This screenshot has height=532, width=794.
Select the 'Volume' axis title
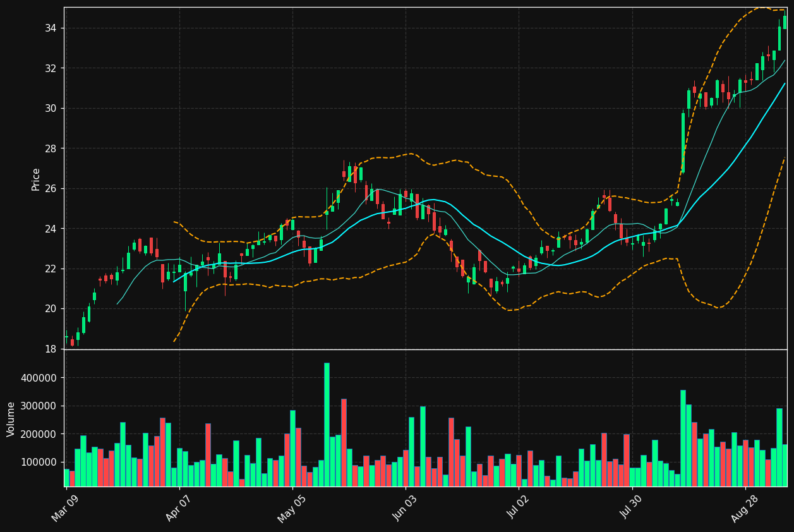click(11, 418)
